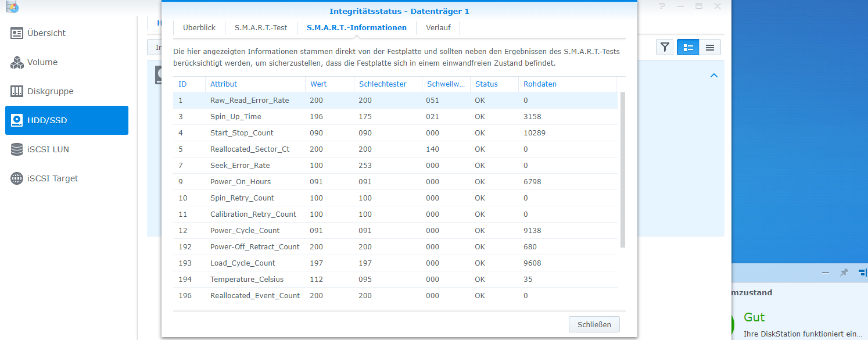
Task: Select the Power_Cycle_Count row
Action: (x=395, y=231)
